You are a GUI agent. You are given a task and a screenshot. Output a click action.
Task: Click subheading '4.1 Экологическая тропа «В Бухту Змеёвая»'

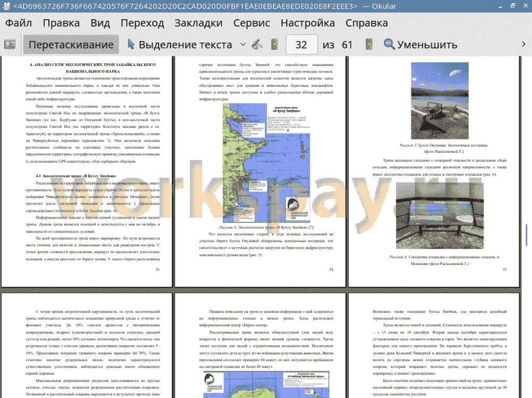coord(76,176)
